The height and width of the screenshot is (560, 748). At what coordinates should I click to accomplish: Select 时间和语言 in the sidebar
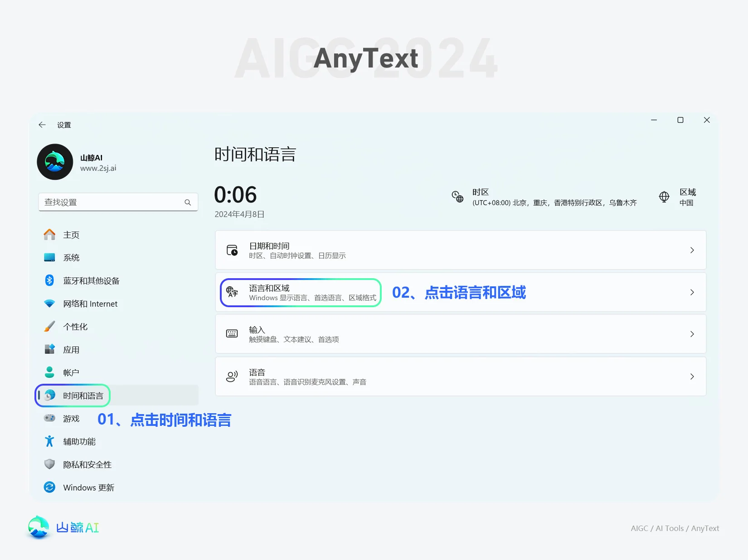tap(118, 396)
